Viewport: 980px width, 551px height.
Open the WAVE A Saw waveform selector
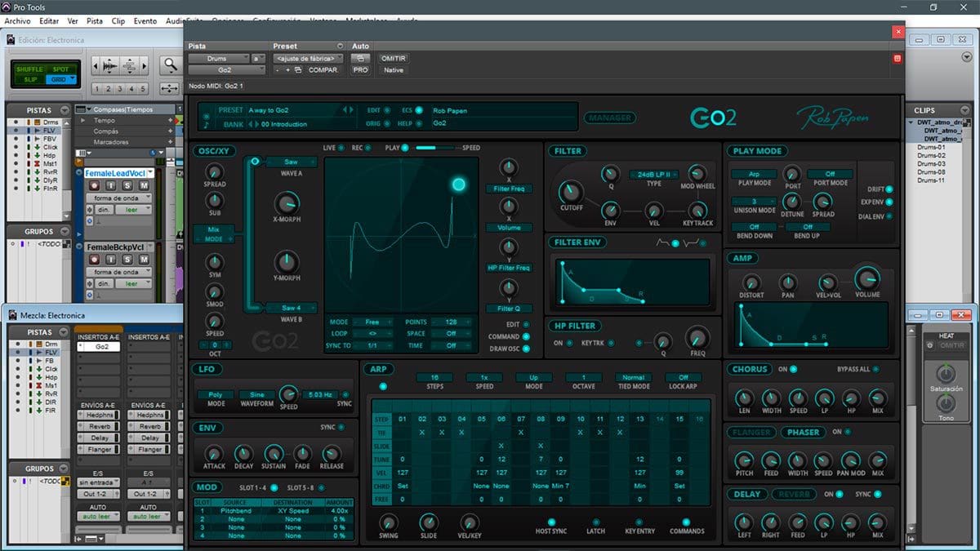coord(292,162)
